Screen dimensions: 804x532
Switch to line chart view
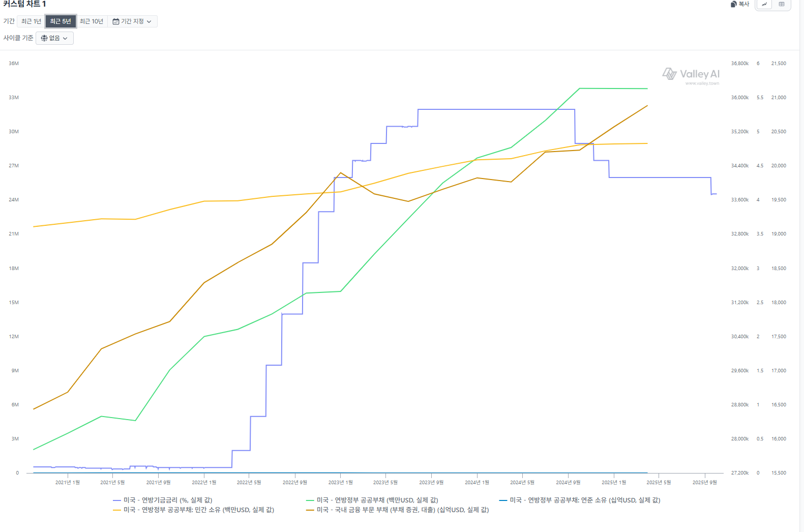click(x=764, y=4)
